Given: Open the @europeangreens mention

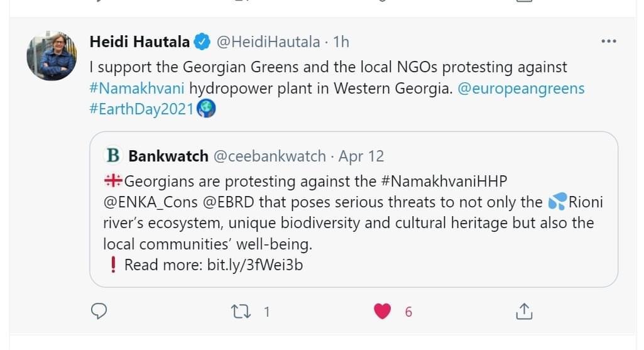Looking at the screenshot, I should click(x=521, y=88).
